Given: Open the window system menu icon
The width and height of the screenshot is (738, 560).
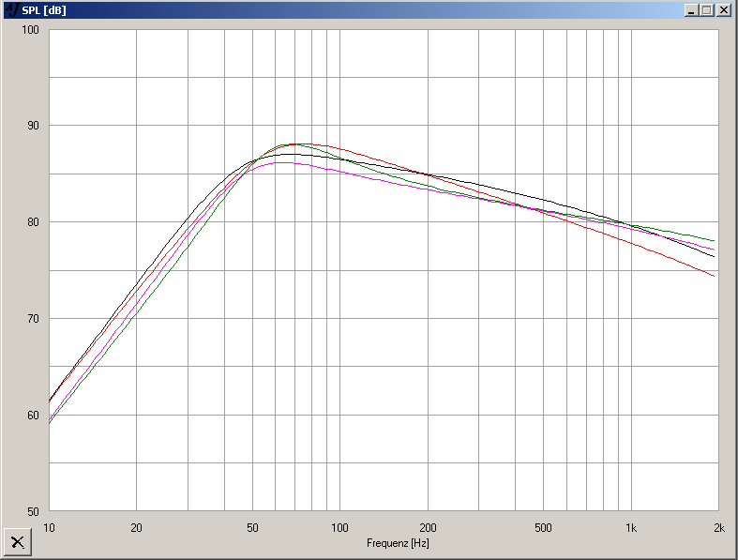Looking at the screenshot, I should click(10, 10).
